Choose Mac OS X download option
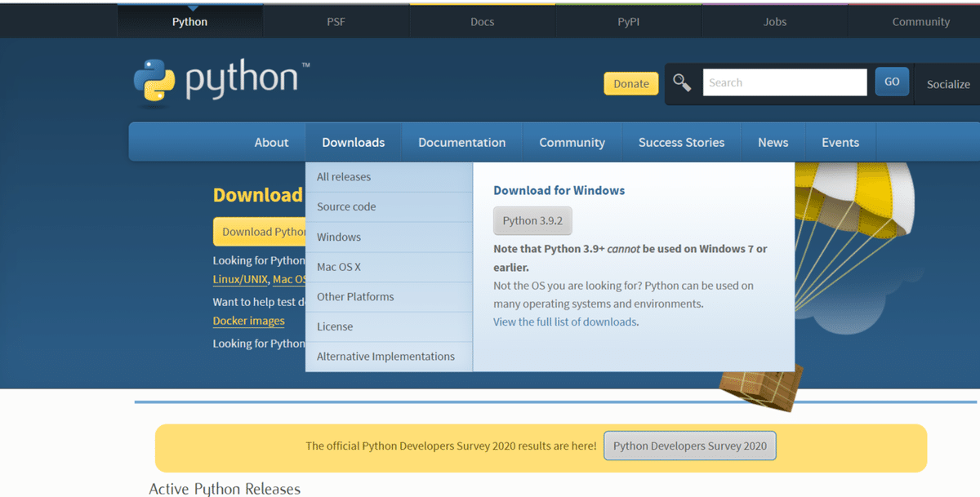This screenshot has width=980, height=497. (390, 267)
